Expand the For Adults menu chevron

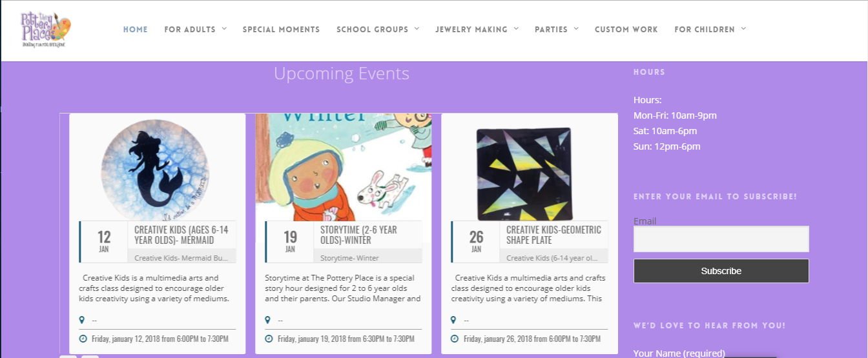(x=224, y=29)
